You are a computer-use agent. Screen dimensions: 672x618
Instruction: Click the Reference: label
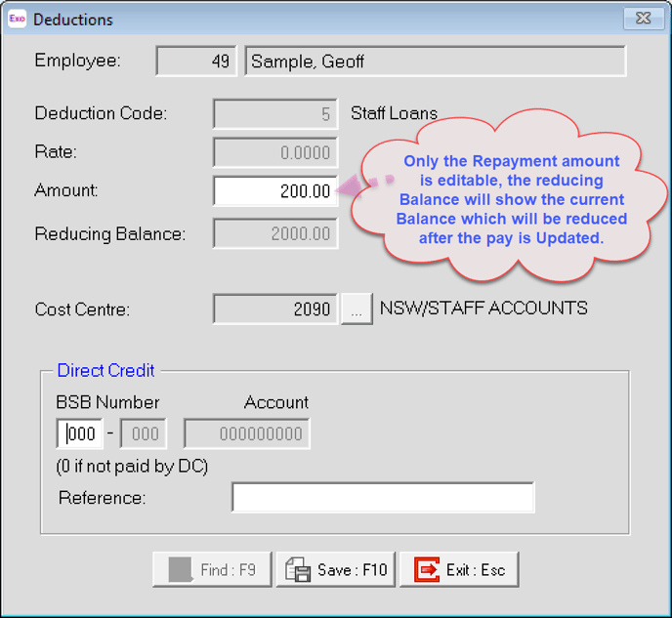(x=102, y=498)
